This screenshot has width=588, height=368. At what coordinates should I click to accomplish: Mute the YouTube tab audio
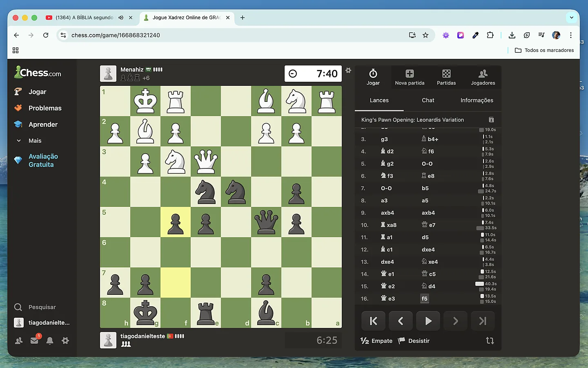[x=121, y=18]
